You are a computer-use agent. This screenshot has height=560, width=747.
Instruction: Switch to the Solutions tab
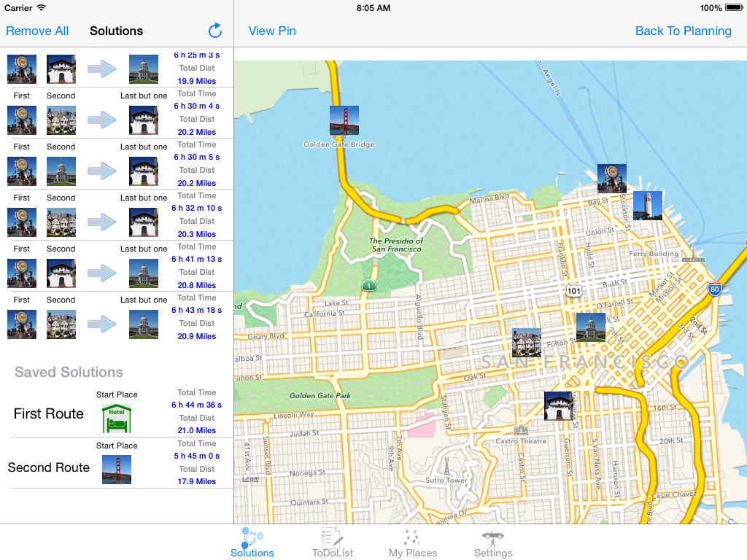(x=252, y=542)
